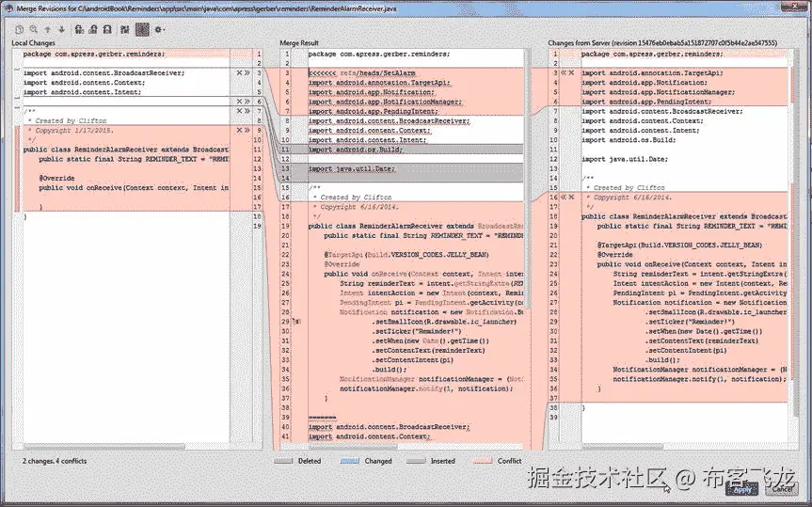Click the Changed legend color swatch
This screenshot has height=507, width=812.
pyautogui.click(x=350, y=461)
